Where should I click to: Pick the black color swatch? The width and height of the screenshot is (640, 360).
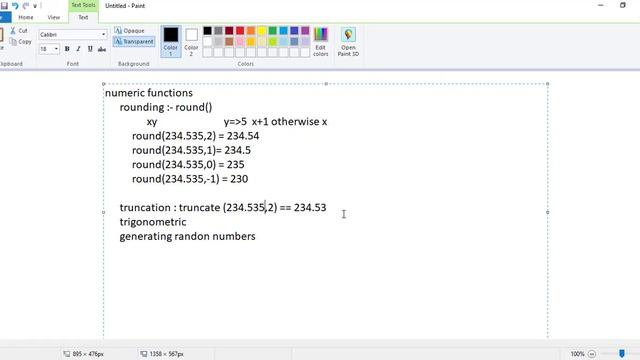click(207, 31)
